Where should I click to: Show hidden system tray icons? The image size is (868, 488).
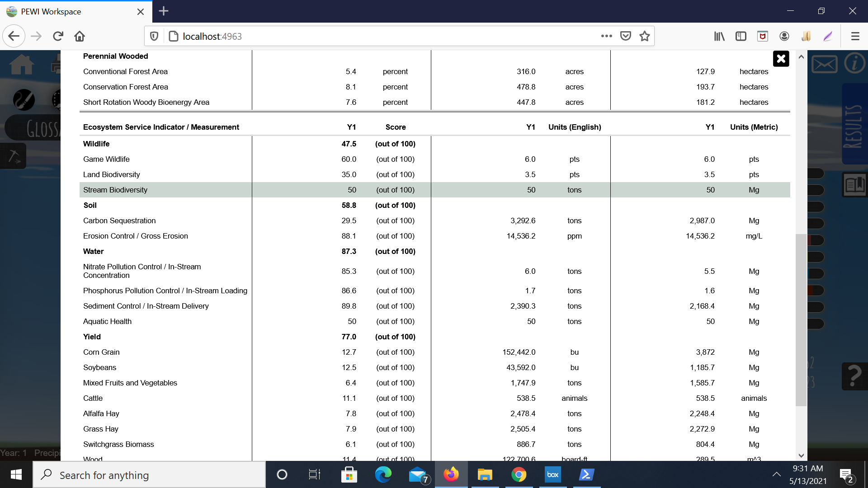(776, 474)
